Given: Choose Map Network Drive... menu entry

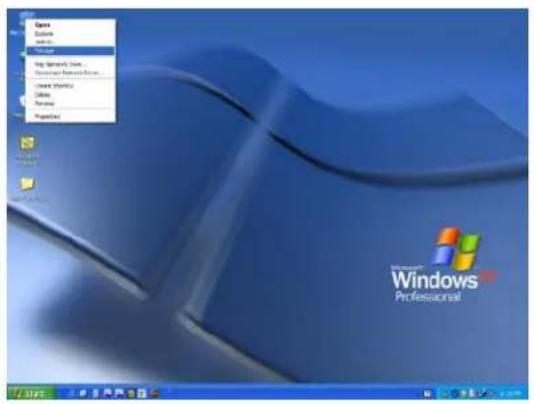Looking at the screenshot, I should pyautogui.click(x=70, y=64).
